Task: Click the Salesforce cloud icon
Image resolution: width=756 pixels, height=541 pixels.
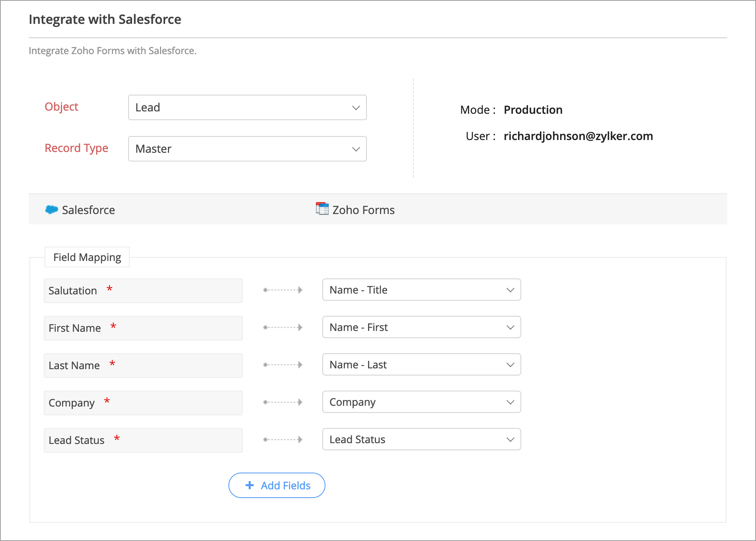Action: pyautogui.click(x=52, y=210)
